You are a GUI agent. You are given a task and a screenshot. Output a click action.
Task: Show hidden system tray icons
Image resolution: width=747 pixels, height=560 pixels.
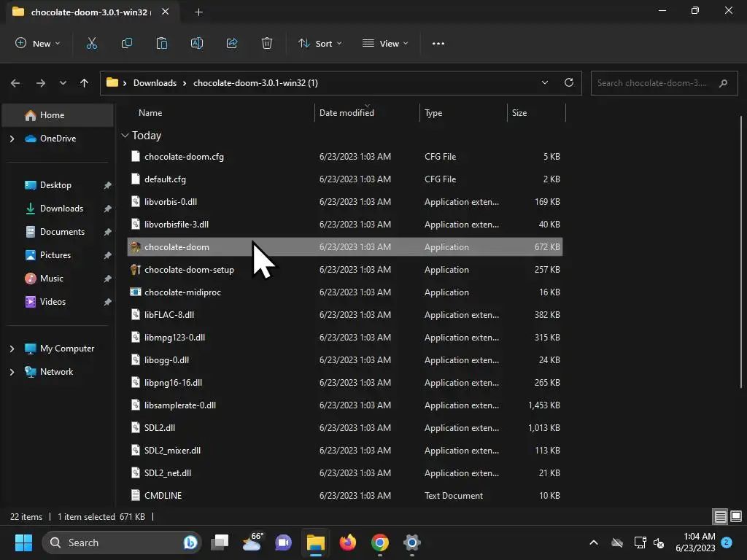pos(594,542)
